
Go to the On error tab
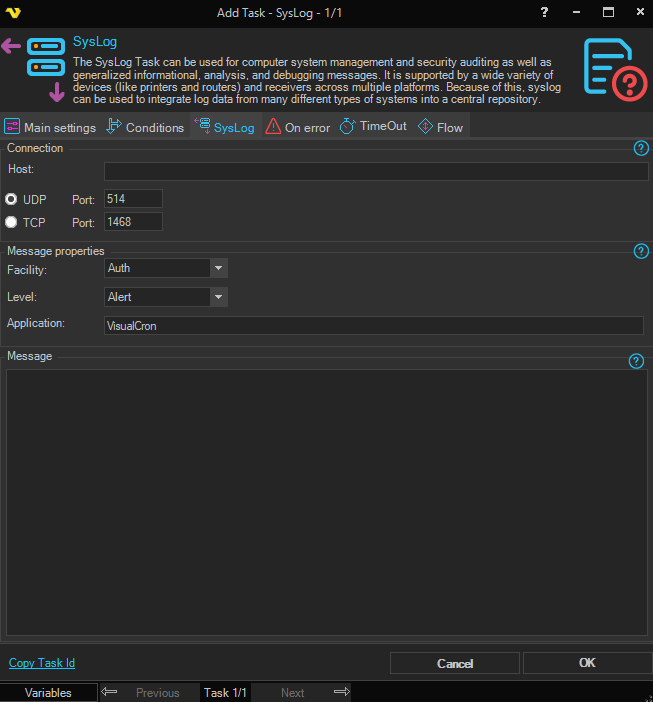point(297,127)
